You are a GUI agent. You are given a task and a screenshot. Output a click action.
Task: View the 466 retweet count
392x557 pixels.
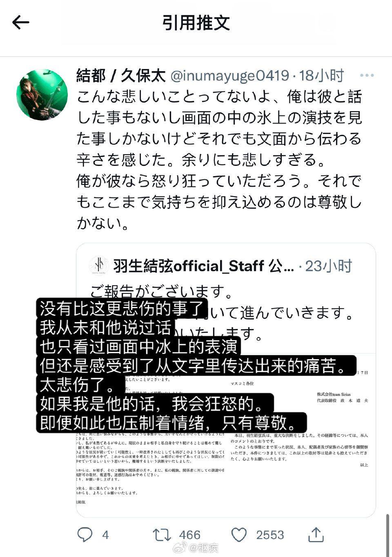(190, 535)
